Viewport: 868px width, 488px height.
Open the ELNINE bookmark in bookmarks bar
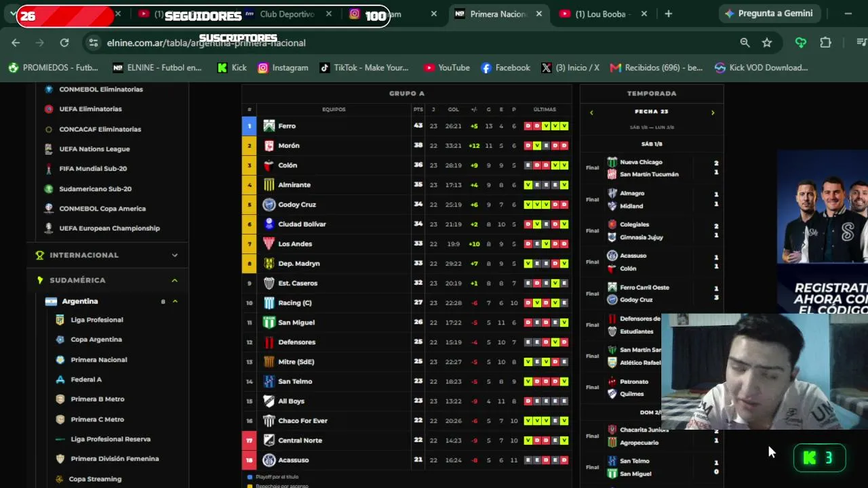pos(157,68)
